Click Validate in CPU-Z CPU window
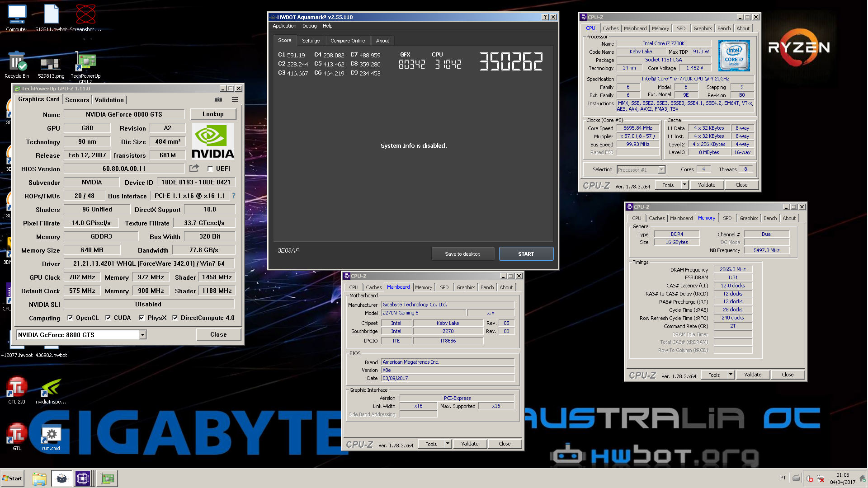 tap(706, 185)
